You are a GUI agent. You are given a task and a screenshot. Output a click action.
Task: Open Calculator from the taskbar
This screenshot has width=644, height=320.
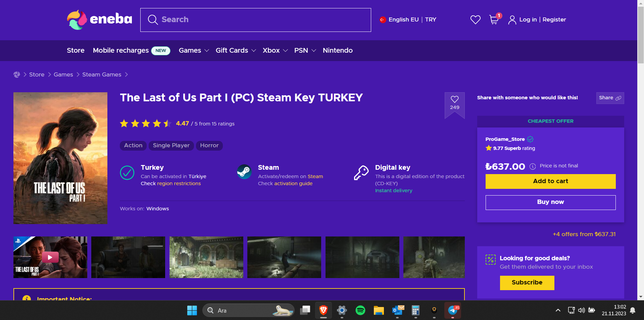click(x=415, y=311)
